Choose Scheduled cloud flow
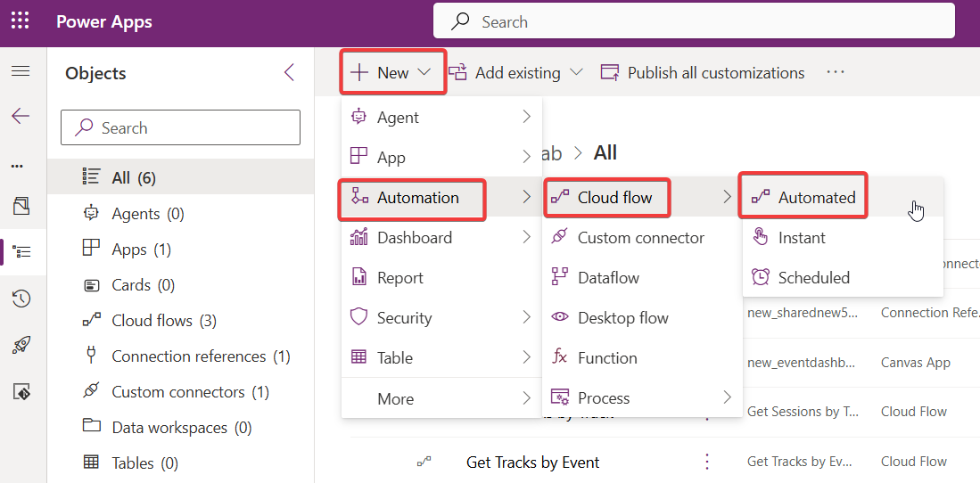Viewport: 980px width, 483px height. point(843,277)
